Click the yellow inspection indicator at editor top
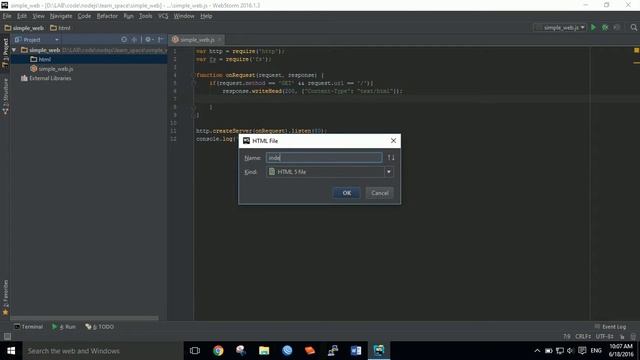This screenshot has height=360, width=640. coord(636,50)
